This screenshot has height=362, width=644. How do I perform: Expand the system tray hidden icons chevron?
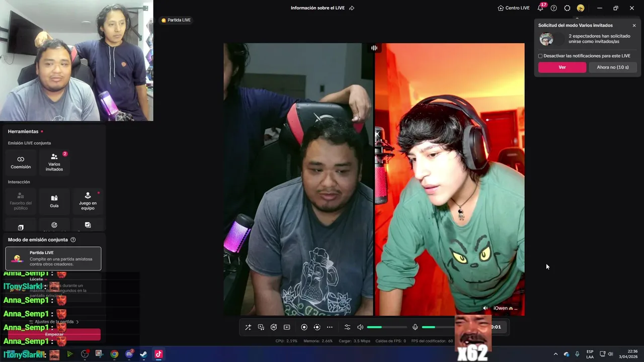555,354
